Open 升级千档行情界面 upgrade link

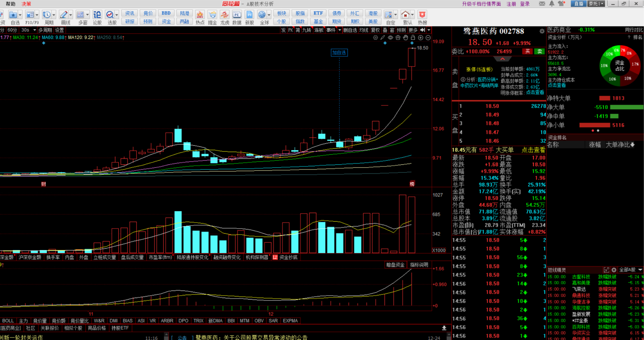(x=482, y=4)
